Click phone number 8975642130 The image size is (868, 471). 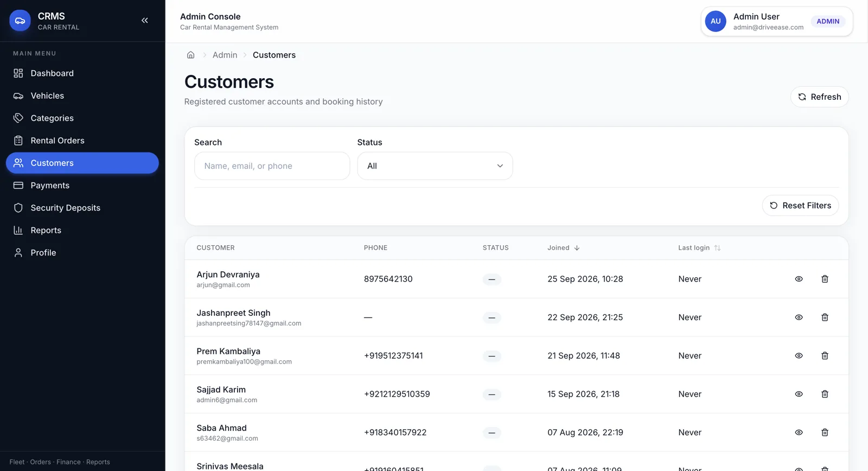click(x=388, y=279)
